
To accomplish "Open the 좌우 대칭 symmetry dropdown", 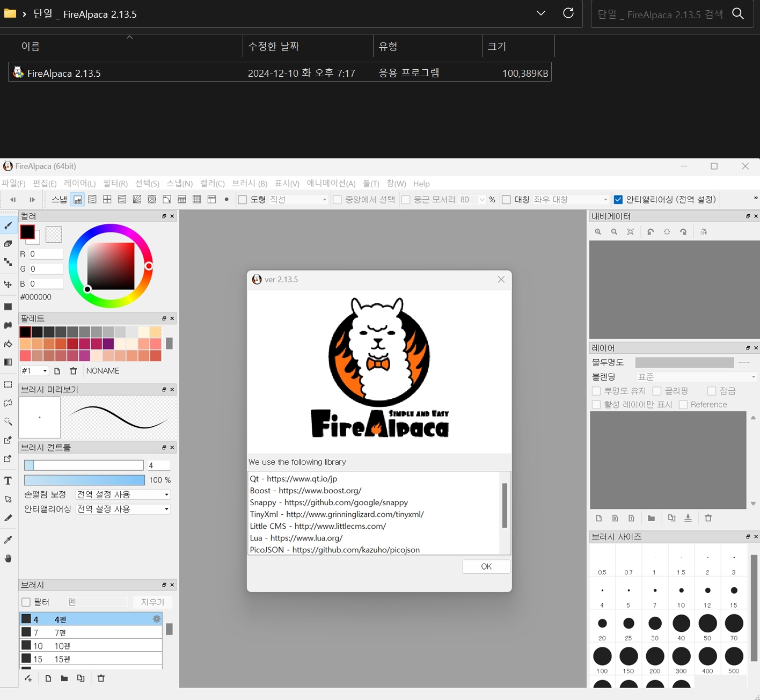I will pos(571,200).
